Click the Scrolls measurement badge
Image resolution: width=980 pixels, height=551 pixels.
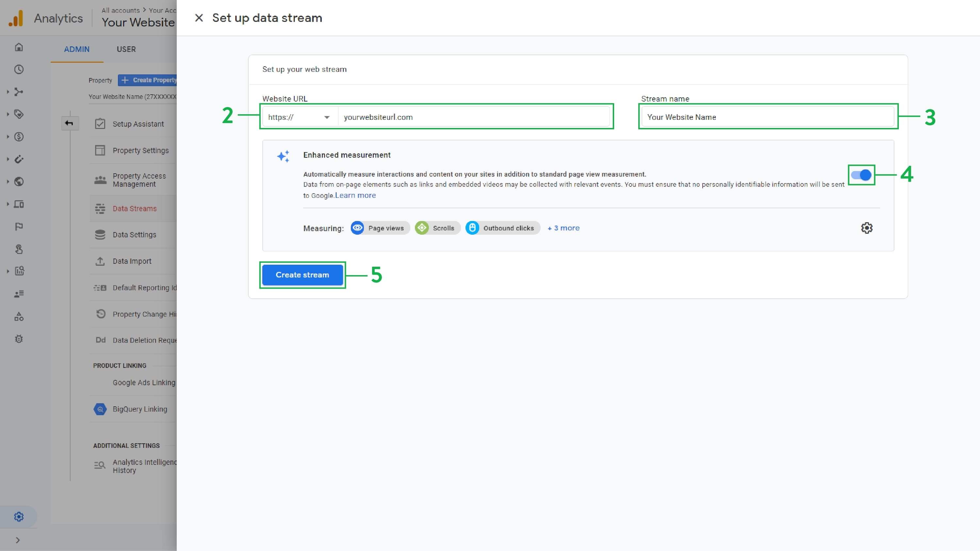(437, 228)
